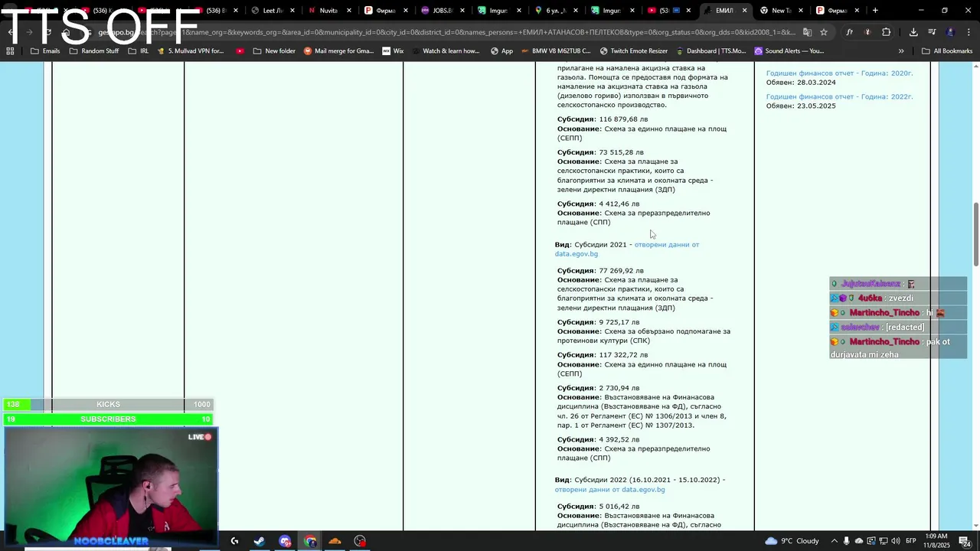The height and width of the screenshot is (551, 980).
Task: Click the orange cloud taskbar icon
Action: [x=335, y=541]
